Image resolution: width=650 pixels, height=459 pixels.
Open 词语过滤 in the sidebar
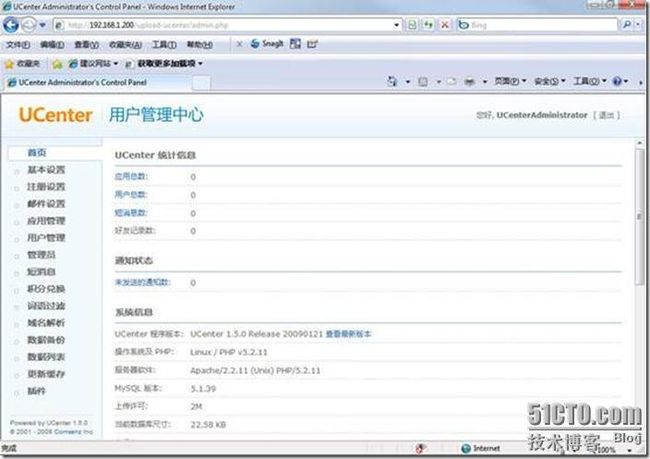click(x=46, y=306)
